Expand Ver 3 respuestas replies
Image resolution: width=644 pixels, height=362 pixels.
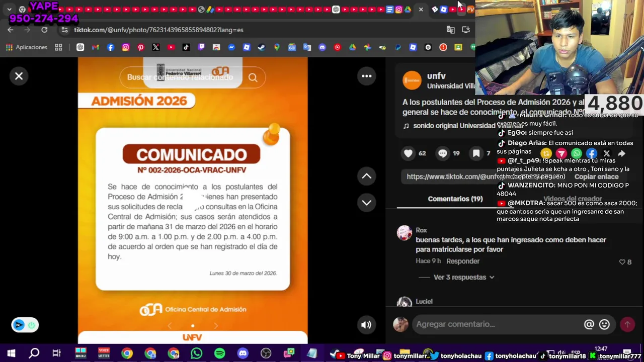pos(464,278)
